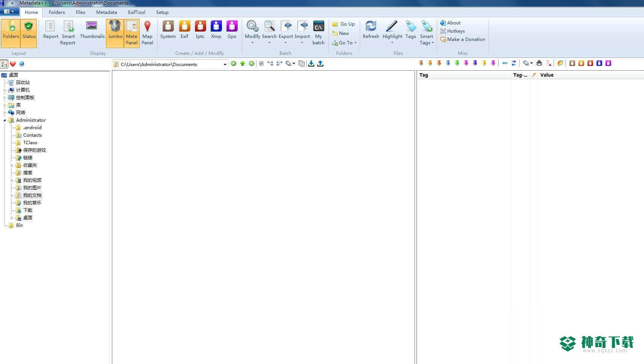Screen dimensions: 644x364
Task: Click small brown square in tag panel toolbar
Action: (x=572, y=63)
